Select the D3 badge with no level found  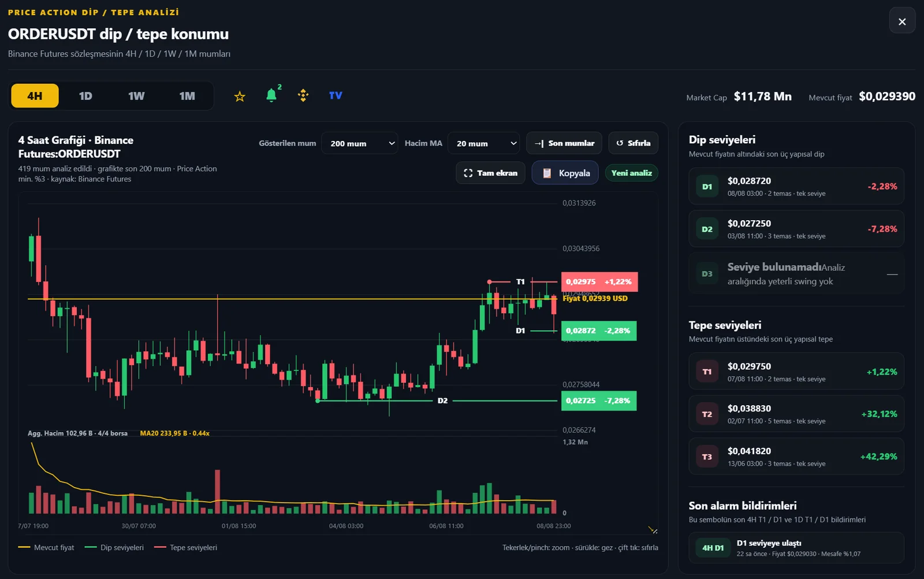coord(707,274)
